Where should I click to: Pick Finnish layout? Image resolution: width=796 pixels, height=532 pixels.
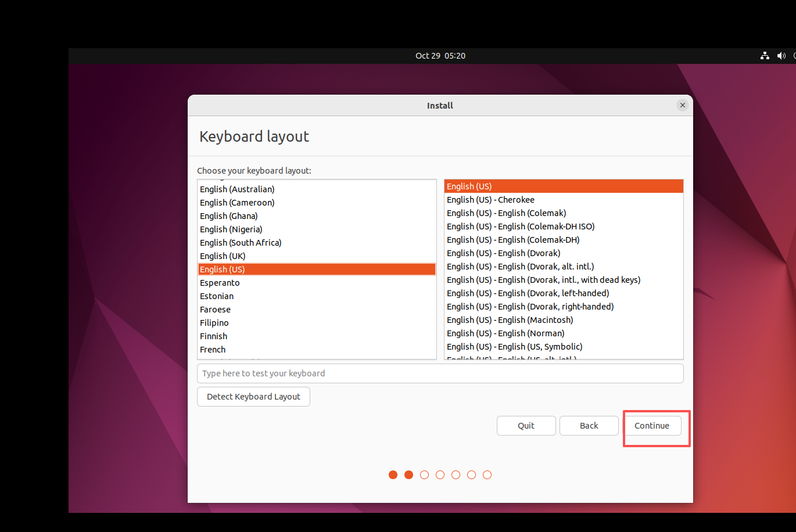(317, 336)
